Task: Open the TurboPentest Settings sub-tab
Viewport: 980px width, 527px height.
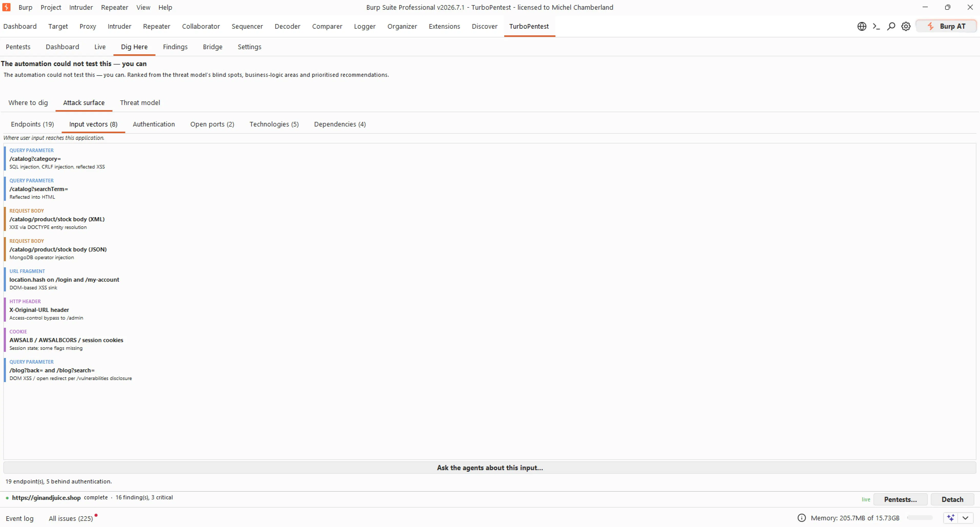Action: point(250,47)
